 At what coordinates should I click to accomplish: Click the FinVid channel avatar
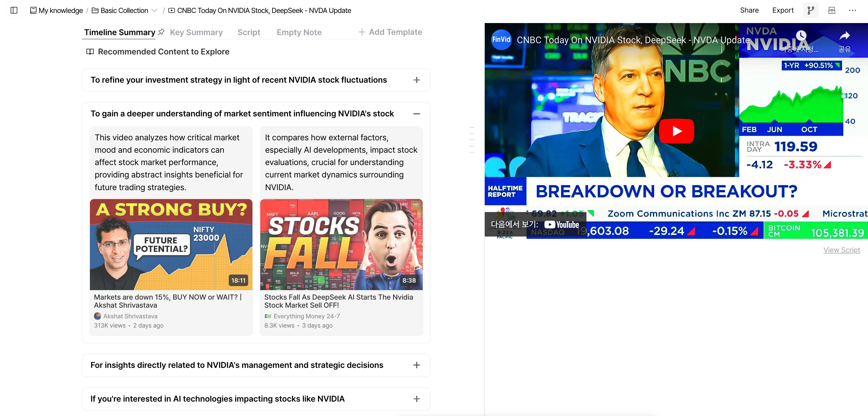(501, 40)
